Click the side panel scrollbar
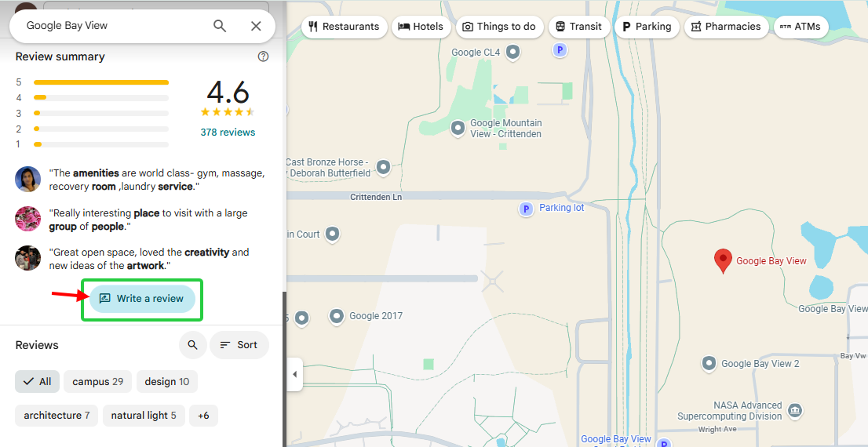 tap(284, 368)
